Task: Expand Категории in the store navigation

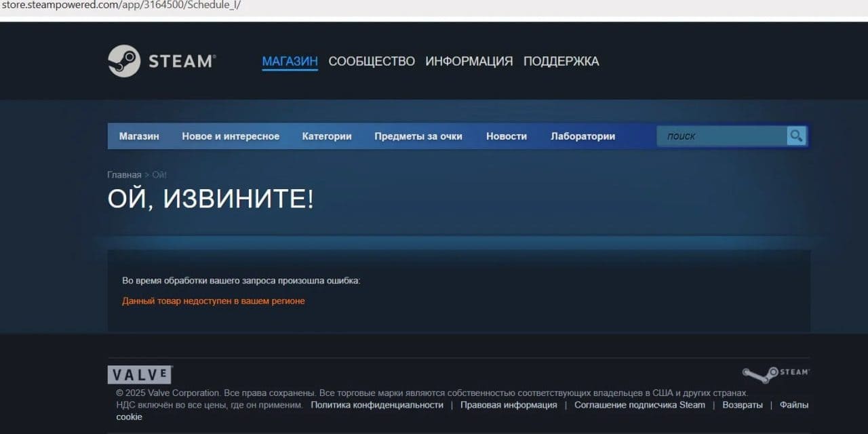Action: [327, 136]
